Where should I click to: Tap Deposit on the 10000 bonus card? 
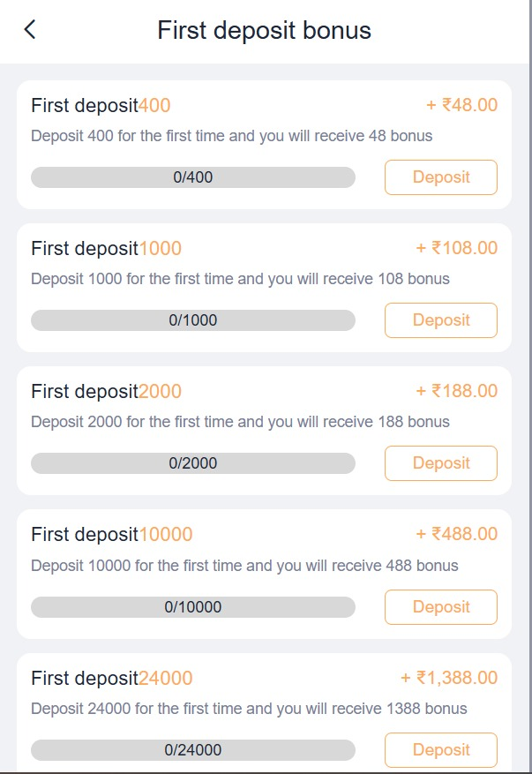[440, 606]
